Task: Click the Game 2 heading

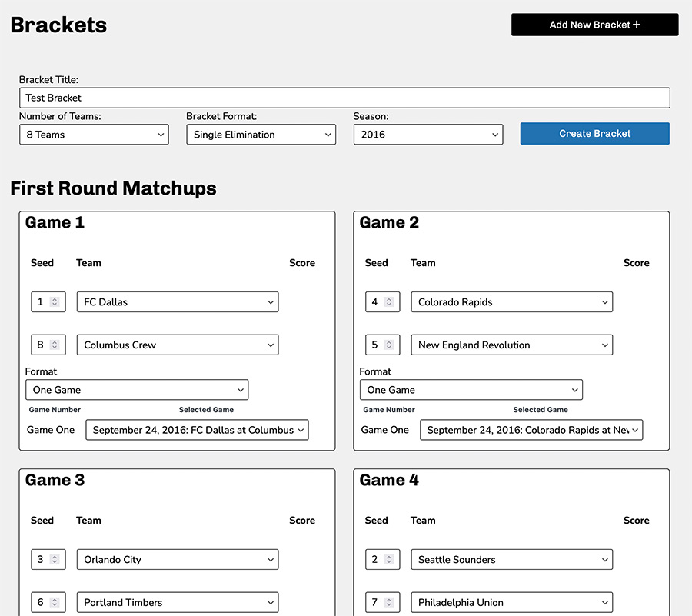Action: tap(389, 222)
